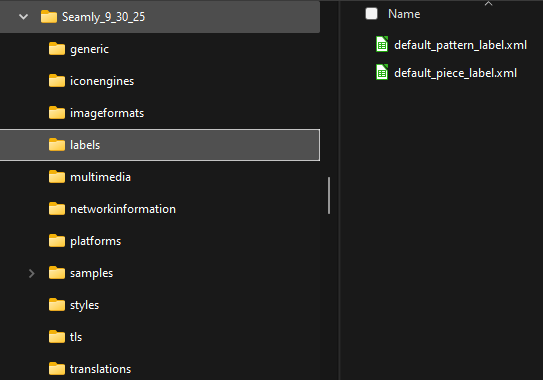Click the platforms folder icon
The height and width of the screenshot is (380, 543).
tap(57, 241)
